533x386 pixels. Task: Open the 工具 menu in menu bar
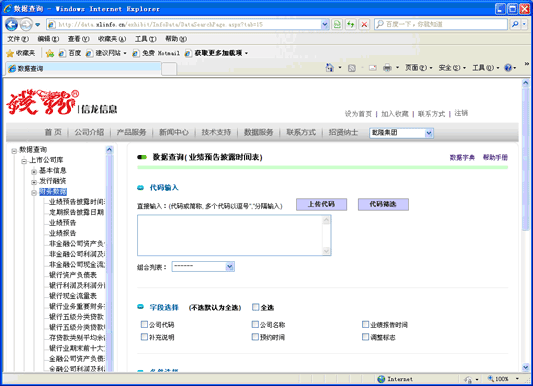point(145,39)
